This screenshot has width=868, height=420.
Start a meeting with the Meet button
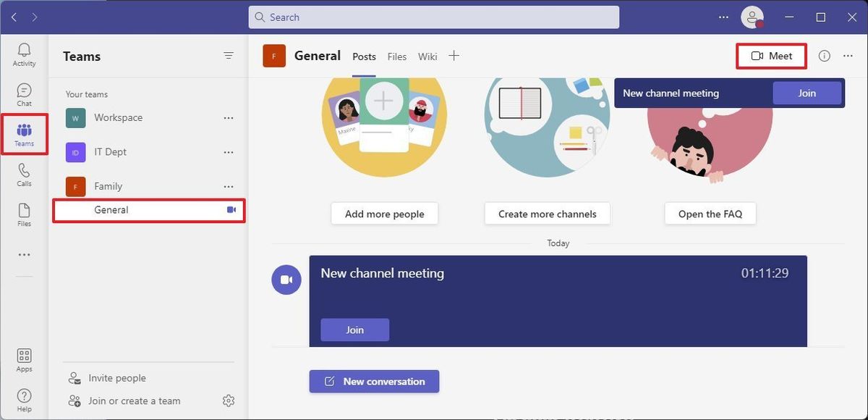771,55
